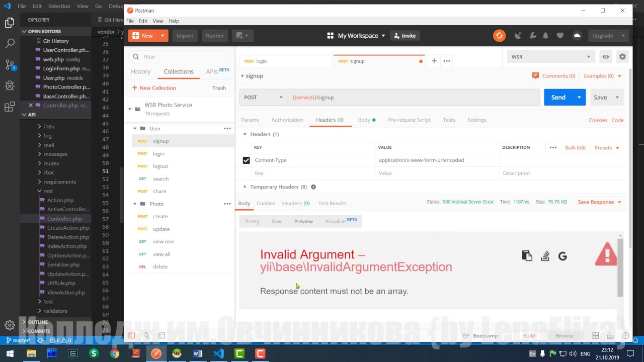This screenshot has width=644, height=362.
Task: Open the Send button dropdown arrow
Action: click(x=579, y=98)
